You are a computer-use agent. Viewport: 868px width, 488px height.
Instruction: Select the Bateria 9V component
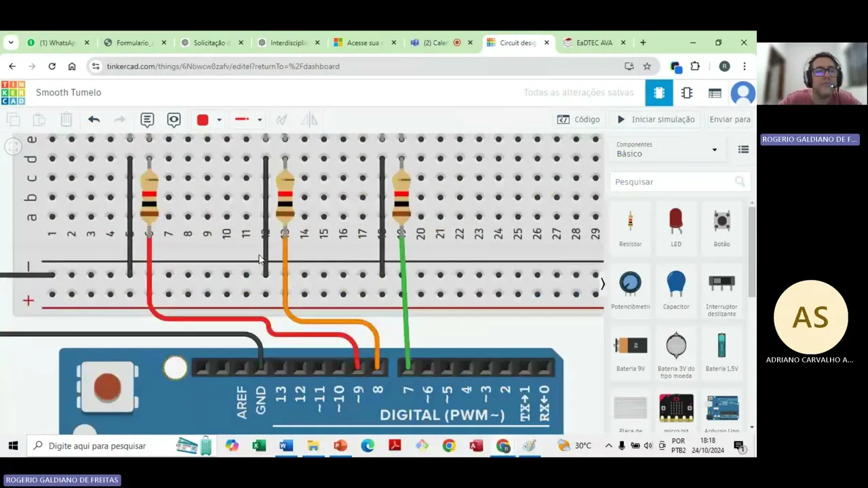point(630,352)
